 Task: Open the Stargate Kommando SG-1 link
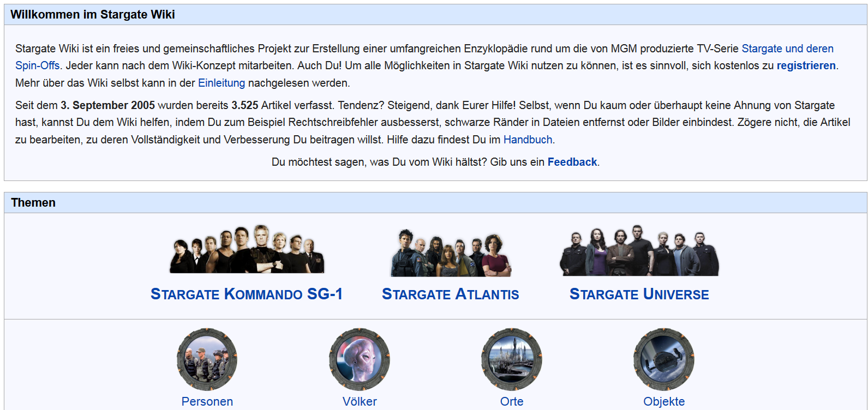247,294
